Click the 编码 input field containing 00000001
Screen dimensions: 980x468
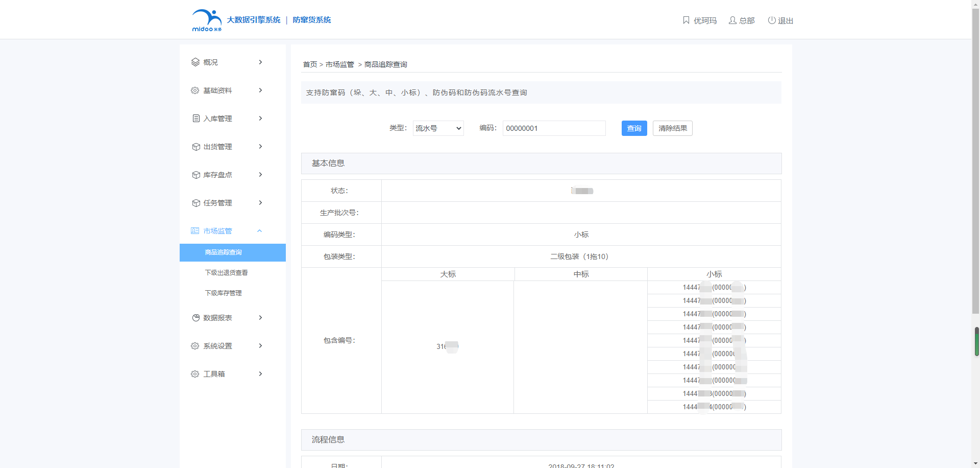(x=554, y=128)
